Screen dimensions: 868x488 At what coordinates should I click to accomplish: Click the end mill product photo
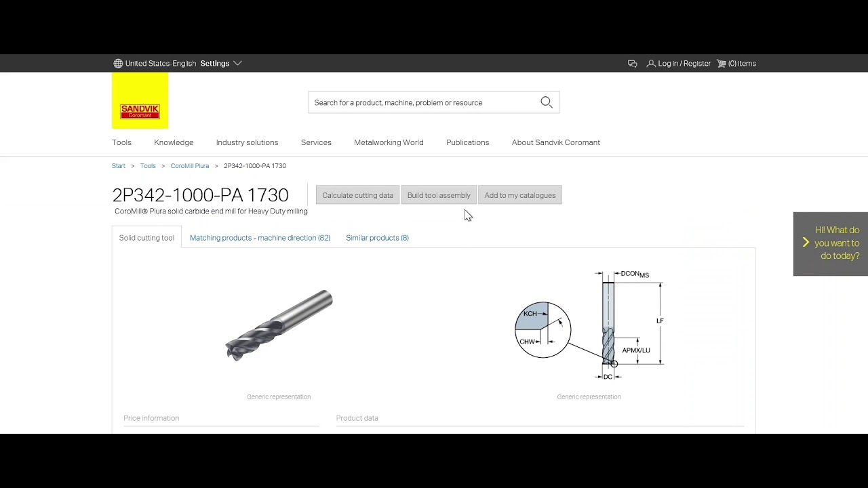point(279,325)
